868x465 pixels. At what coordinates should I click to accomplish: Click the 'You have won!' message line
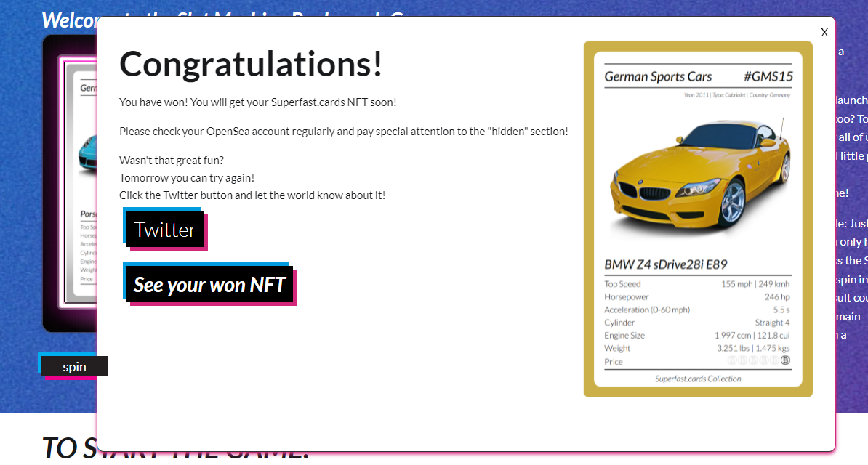(x=257, y=102)
